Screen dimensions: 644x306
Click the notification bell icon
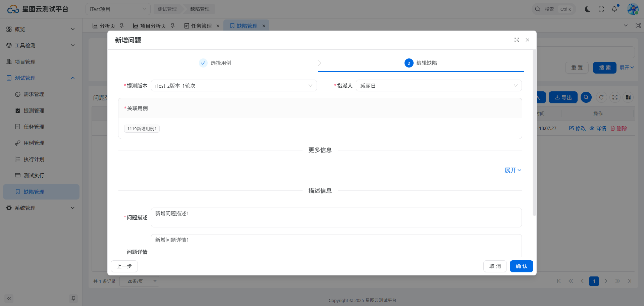tap(614, 9)
